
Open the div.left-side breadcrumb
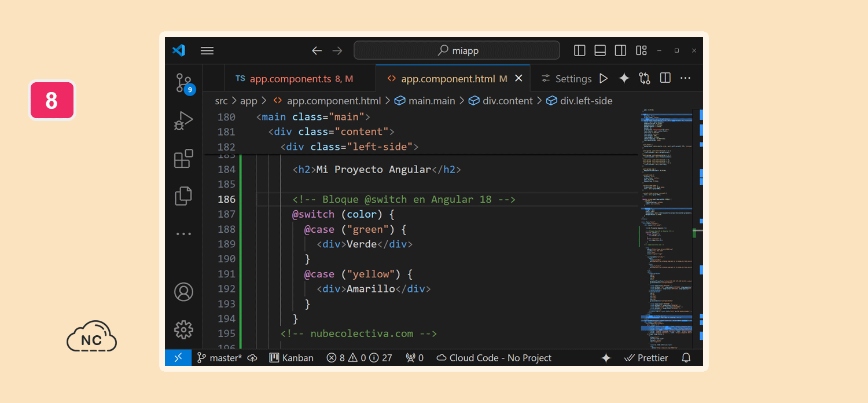[579, 101]
